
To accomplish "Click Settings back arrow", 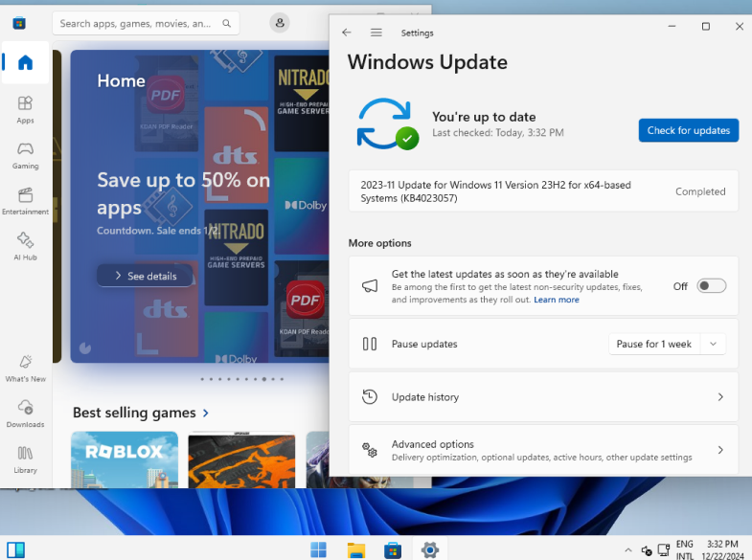I will click(x=347, y=33).
